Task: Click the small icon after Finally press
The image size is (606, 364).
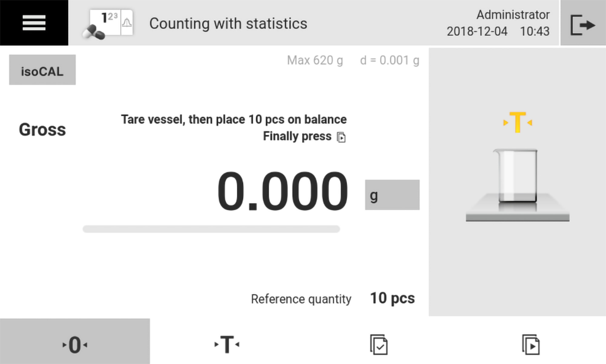Action: point(341,137)
